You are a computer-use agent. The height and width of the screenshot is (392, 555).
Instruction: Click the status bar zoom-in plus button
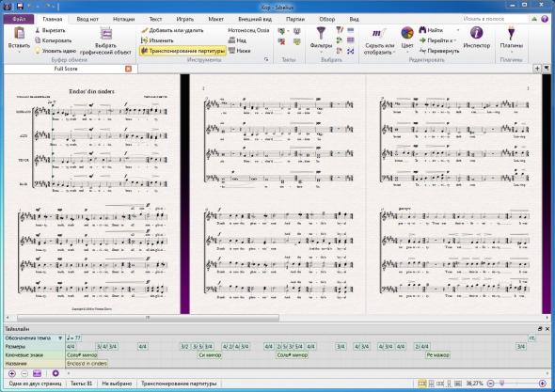542,384
